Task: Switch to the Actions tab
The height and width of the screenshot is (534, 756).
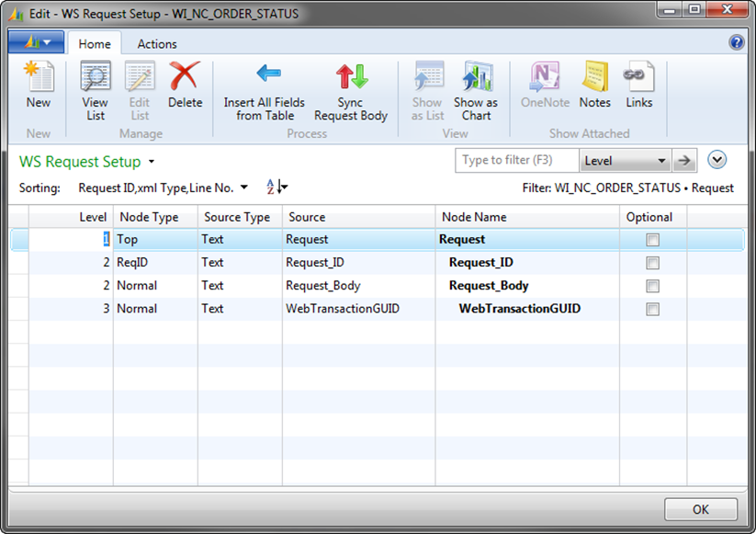Action: (157, 43)
